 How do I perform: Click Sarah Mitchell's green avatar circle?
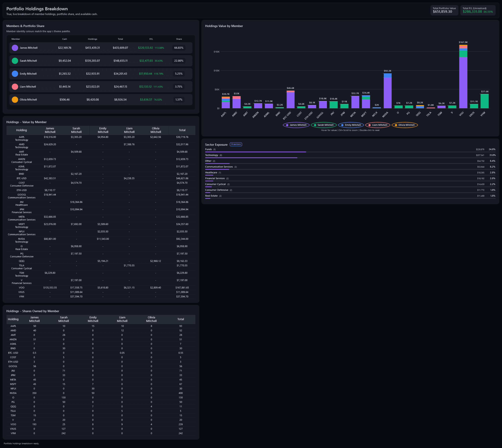[x=15, y=61]
